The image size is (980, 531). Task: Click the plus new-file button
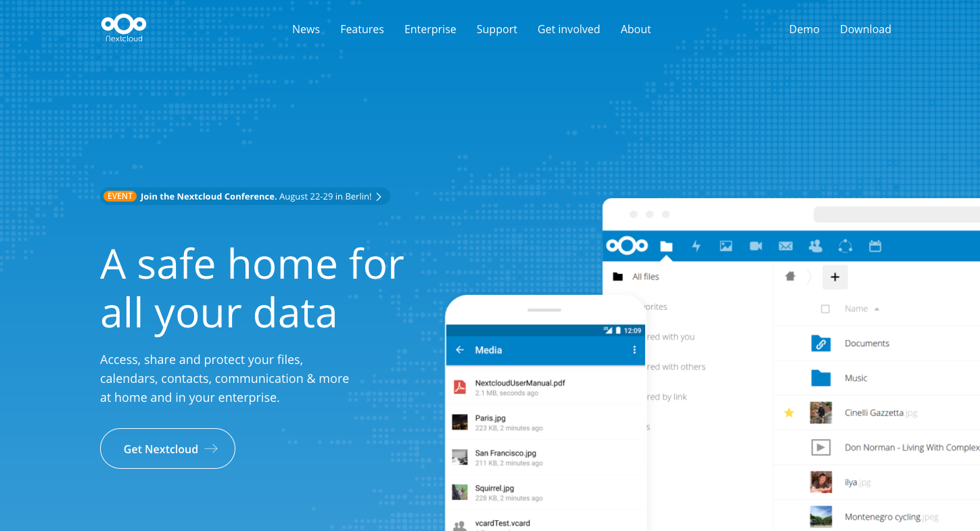(835, 277)
